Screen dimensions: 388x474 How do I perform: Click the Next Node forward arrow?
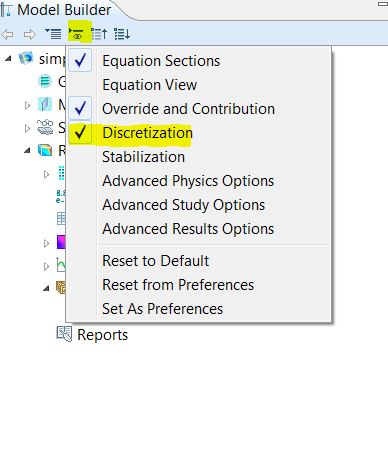point(30,34)
